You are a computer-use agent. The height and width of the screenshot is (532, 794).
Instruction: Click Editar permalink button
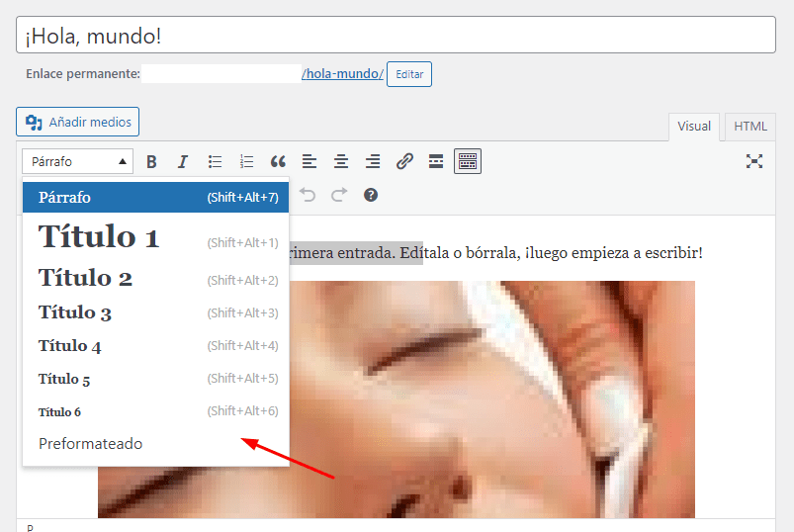(409, 74)
